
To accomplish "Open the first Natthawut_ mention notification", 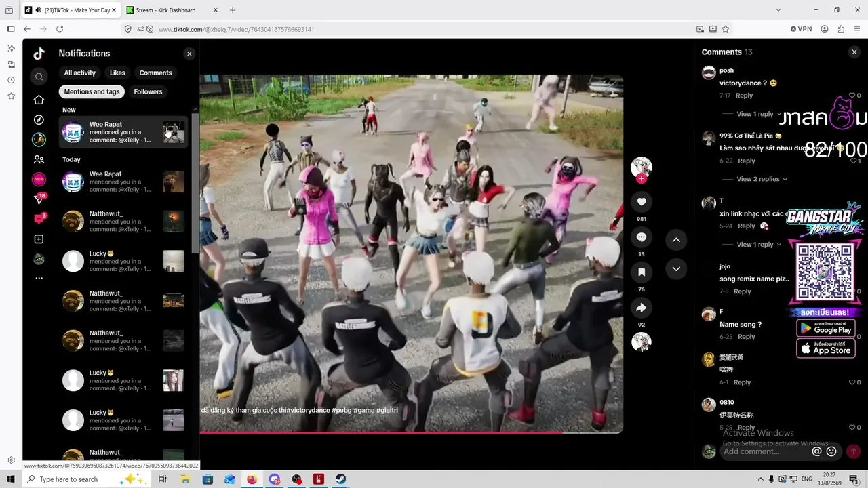I will coord(123,222).
